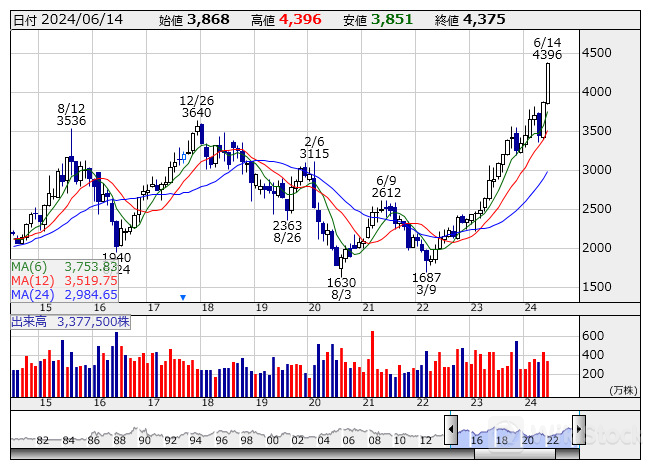Select the MA(24) blue legend entry

(x=64, y=295)
